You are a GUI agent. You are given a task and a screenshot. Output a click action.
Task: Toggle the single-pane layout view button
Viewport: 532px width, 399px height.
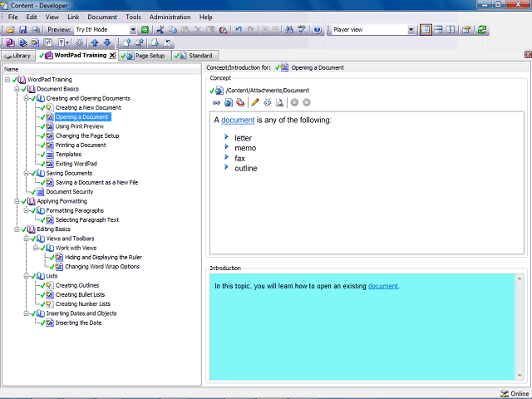pyautogui.click(x=426, y=30)
